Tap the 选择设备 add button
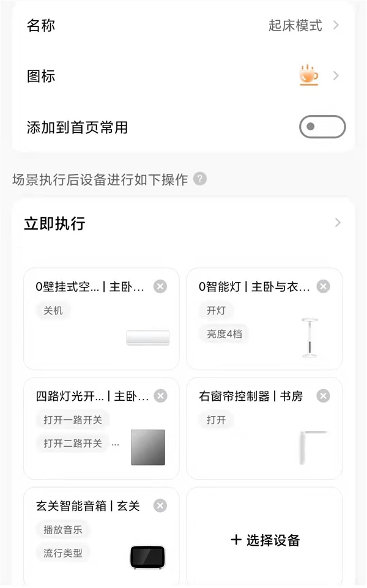Image resolution: width=367 pixels, height=588 pixels. [265, 540]
